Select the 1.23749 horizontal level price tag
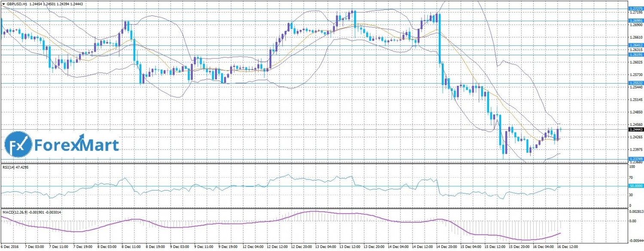This screenshot has width=644, height=251. (635, 159)
